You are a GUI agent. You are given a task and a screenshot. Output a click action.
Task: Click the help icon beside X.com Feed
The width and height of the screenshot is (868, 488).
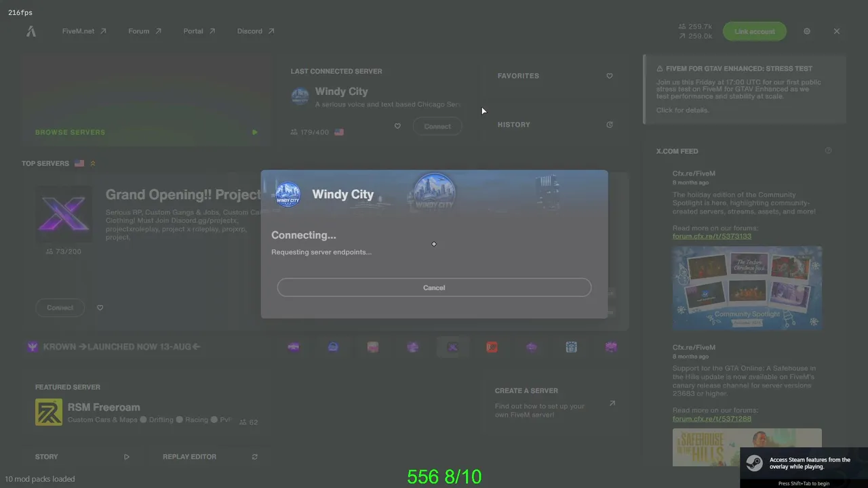click(828, 150)
